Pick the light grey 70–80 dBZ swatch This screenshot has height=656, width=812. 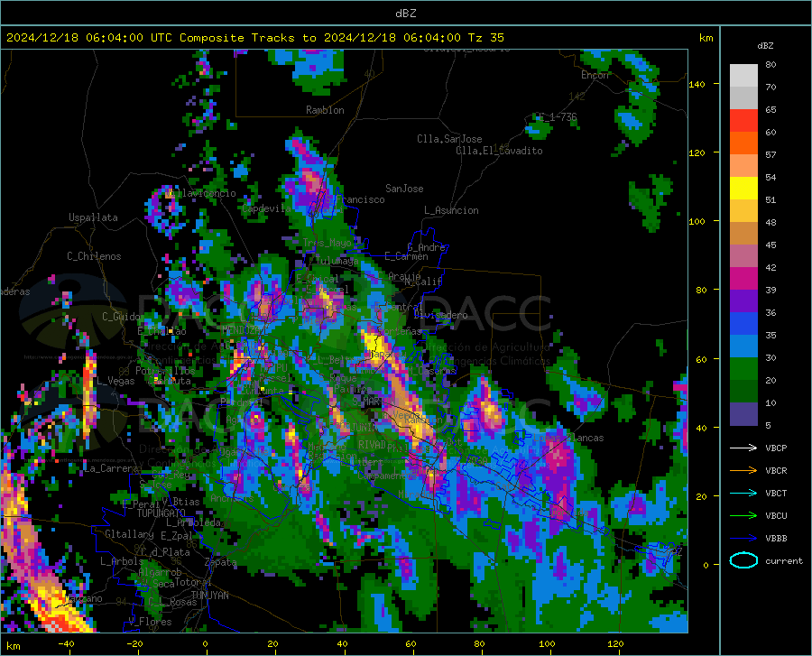743,76
